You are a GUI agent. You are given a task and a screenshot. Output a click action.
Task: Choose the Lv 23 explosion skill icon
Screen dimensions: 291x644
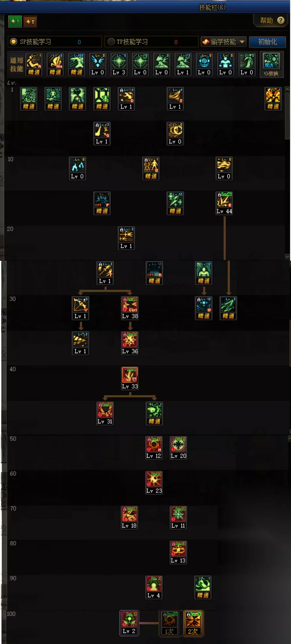click(154, 479)
